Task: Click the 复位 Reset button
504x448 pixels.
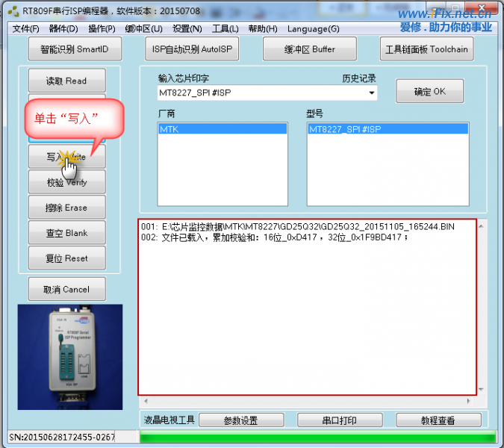Action: click(x=66, y=258)
